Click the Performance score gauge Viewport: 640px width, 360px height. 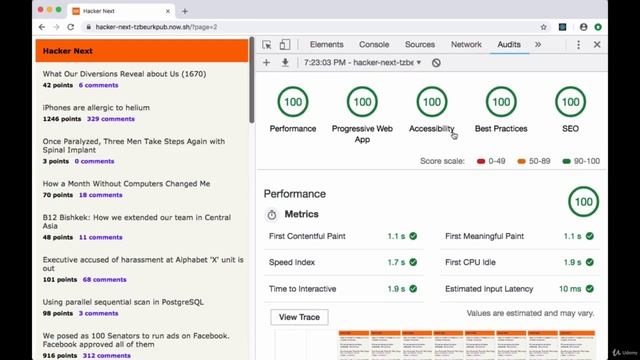(x=293, y=102)
